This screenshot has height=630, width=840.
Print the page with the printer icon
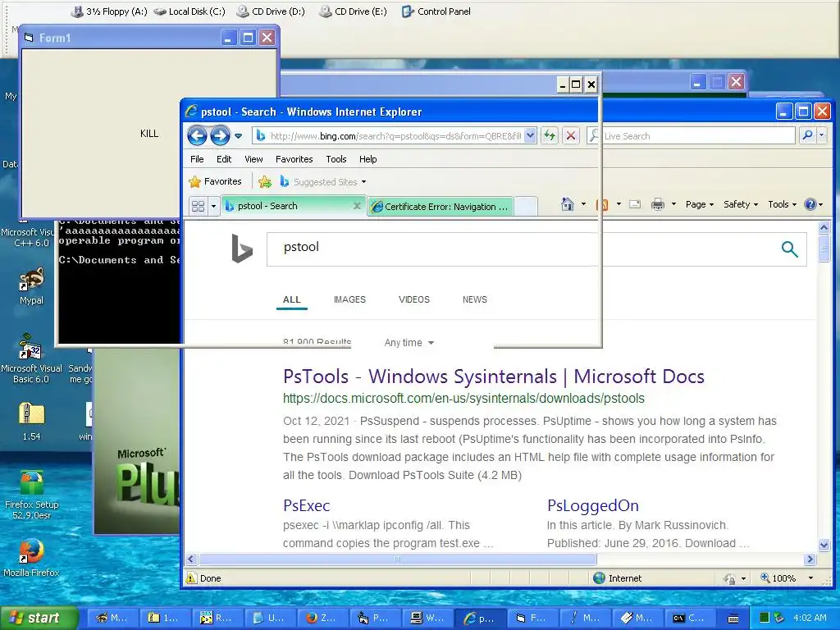pyautogui.click(x=658, y=204)
